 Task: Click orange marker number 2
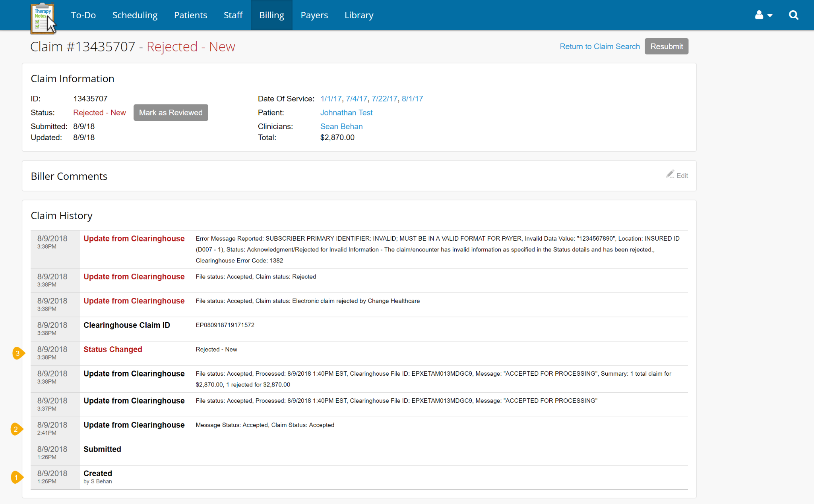16,429
